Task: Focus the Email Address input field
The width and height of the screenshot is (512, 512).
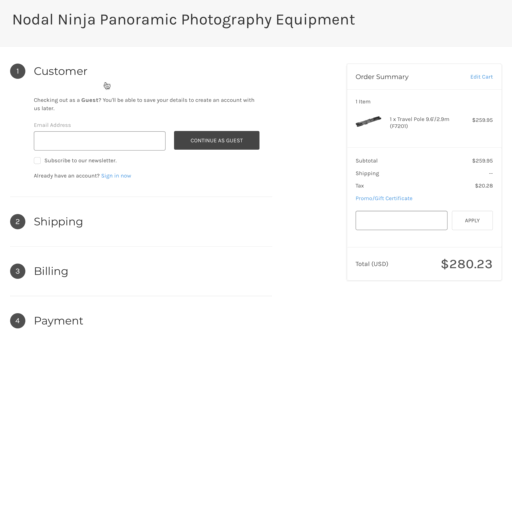Action: pyautogui.click(x=100, y=141)
